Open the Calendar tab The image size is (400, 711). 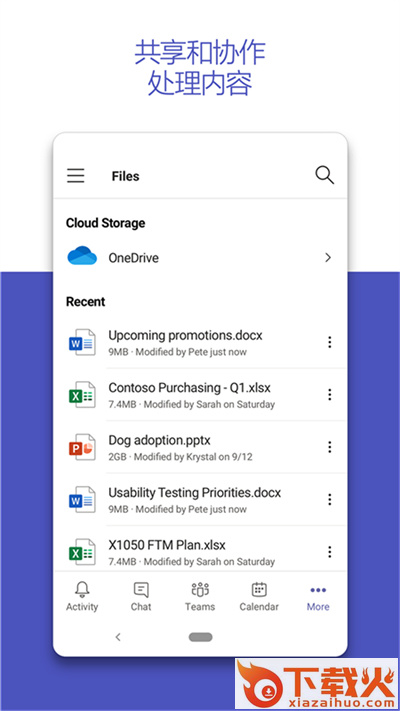coord(259,597)
